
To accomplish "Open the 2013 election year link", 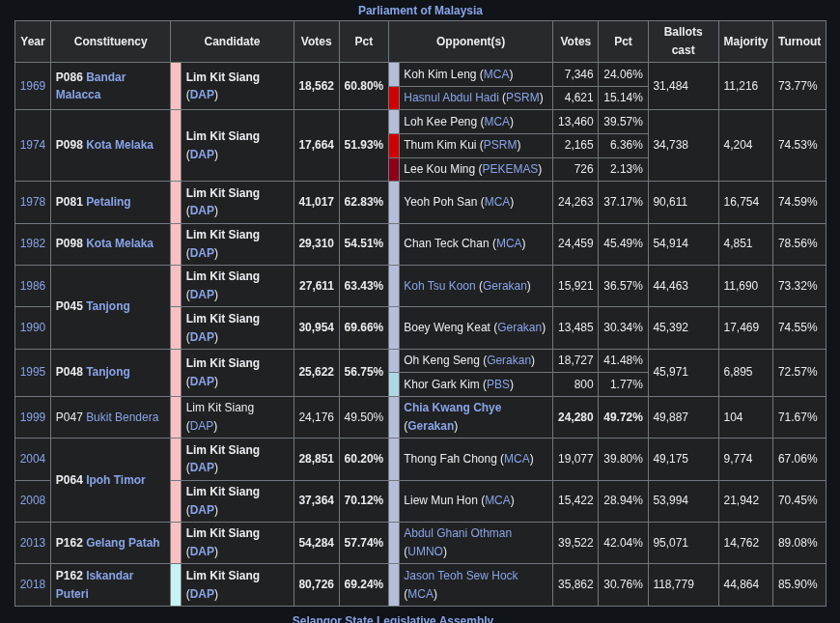I will tap(33, 543).
